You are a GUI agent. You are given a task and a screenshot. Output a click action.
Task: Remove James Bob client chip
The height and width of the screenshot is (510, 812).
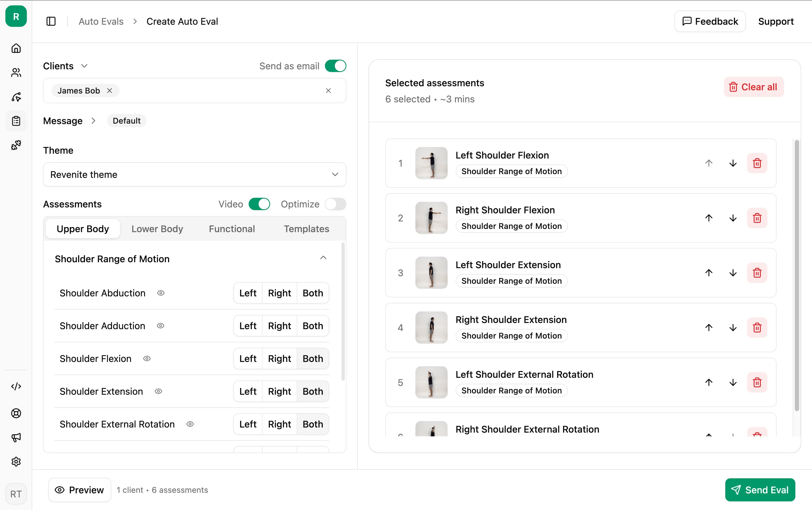[110, 91]
